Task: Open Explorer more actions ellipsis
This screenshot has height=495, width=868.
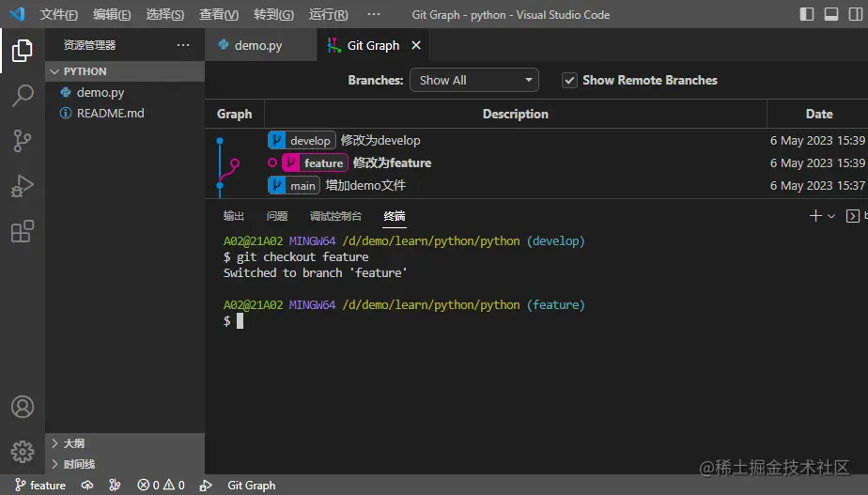Action: tap(183, 45)
